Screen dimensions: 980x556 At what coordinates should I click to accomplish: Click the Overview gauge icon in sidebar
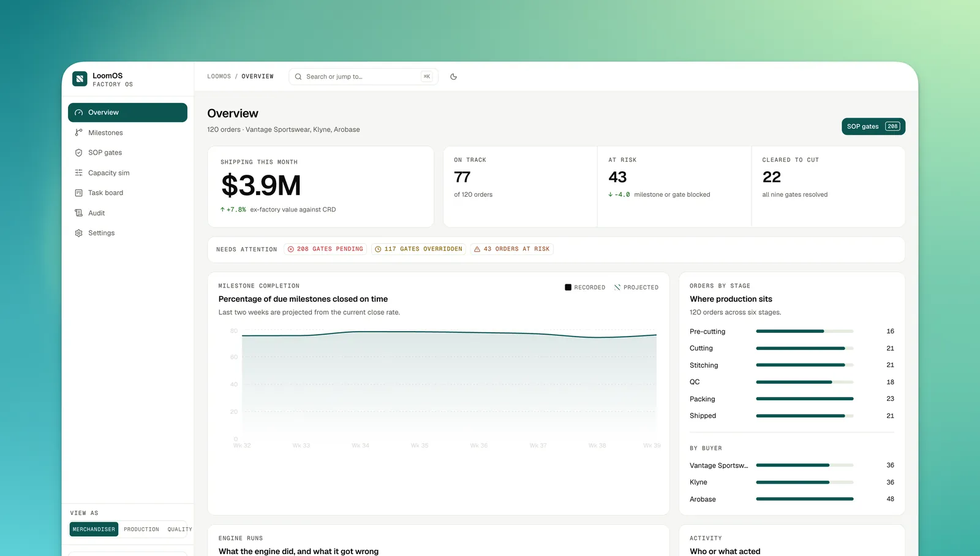[x=78, y=113]
